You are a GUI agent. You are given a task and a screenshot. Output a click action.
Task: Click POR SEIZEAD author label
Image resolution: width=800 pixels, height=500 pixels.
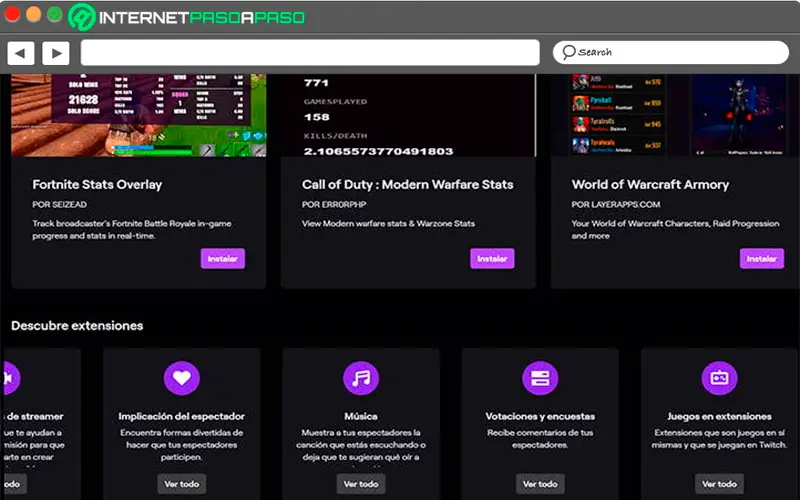pos(59,205)
